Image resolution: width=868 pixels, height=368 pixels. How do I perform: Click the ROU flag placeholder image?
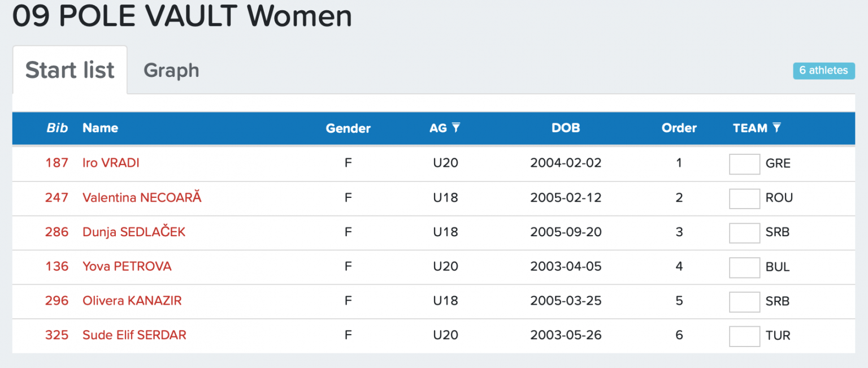(744, 198)
